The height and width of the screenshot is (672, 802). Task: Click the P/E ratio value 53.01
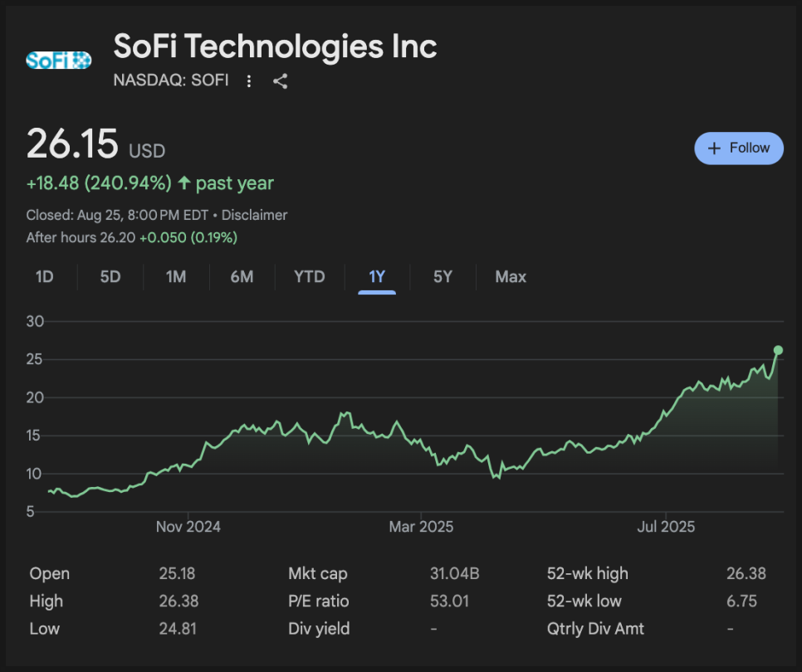point(450,601)
